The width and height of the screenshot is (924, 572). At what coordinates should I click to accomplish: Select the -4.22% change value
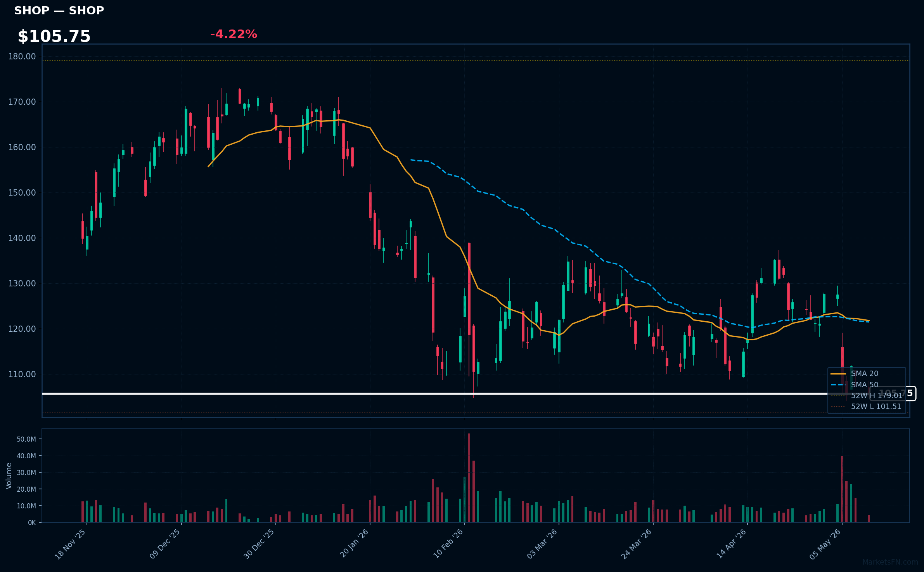[x=234, y=34]
